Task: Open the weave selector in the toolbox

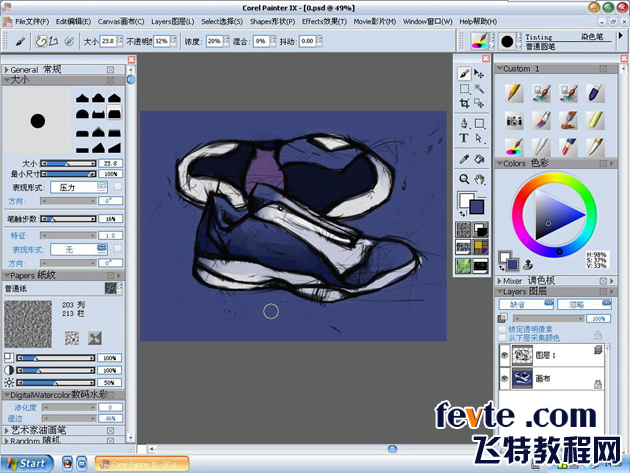Action: (480, 247)
